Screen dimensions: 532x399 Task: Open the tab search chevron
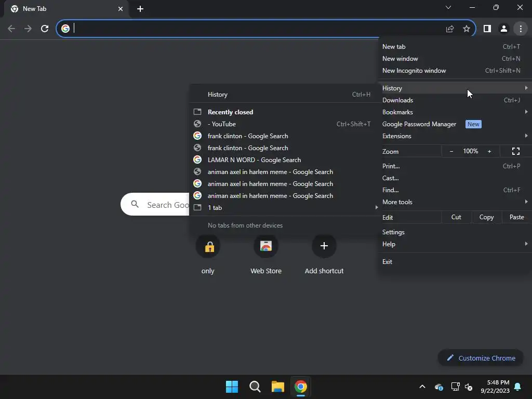(448, 7)
